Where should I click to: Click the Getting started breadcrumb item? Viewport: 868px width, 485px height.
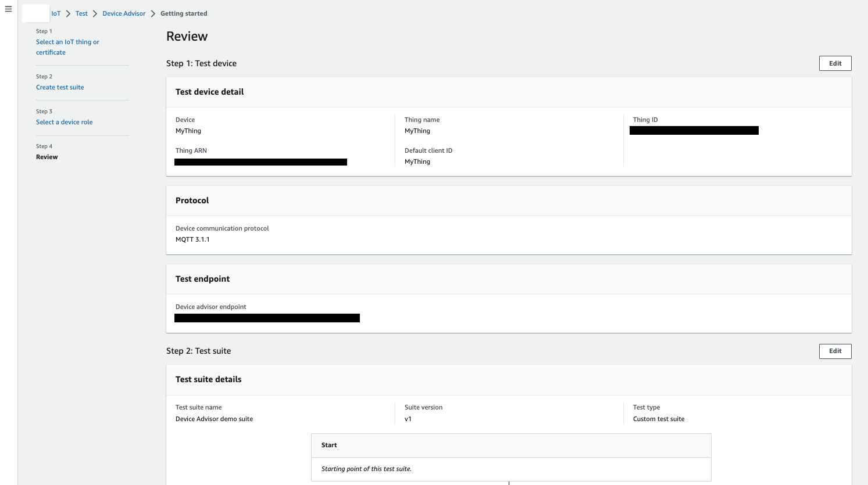coord(184,13)
